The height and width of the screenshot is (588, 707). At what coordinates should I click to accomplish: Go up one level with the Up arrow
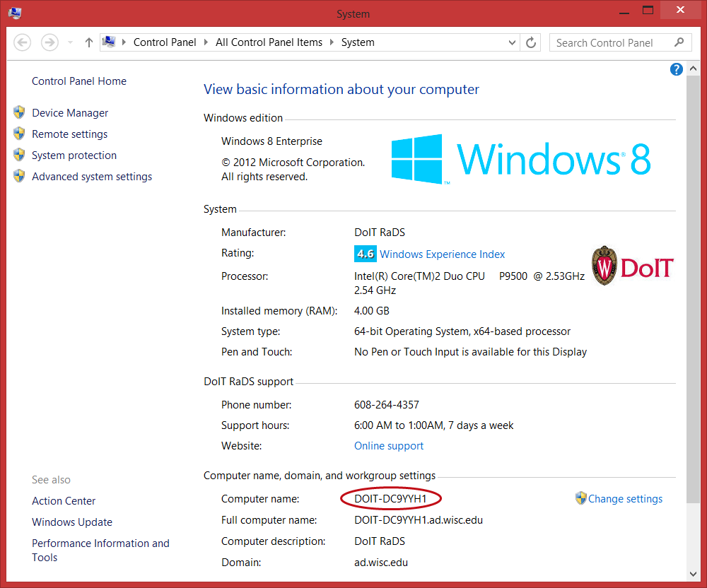89,43
